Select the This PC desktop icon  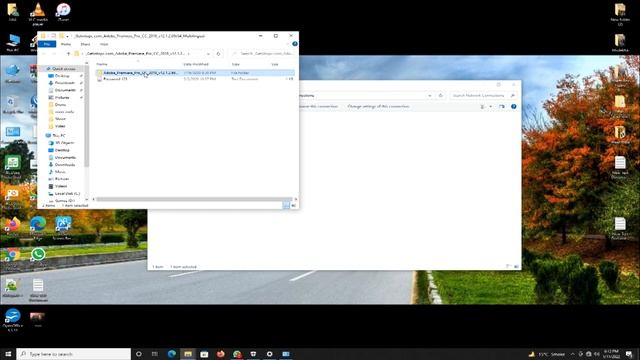click(x=13, y=43)
